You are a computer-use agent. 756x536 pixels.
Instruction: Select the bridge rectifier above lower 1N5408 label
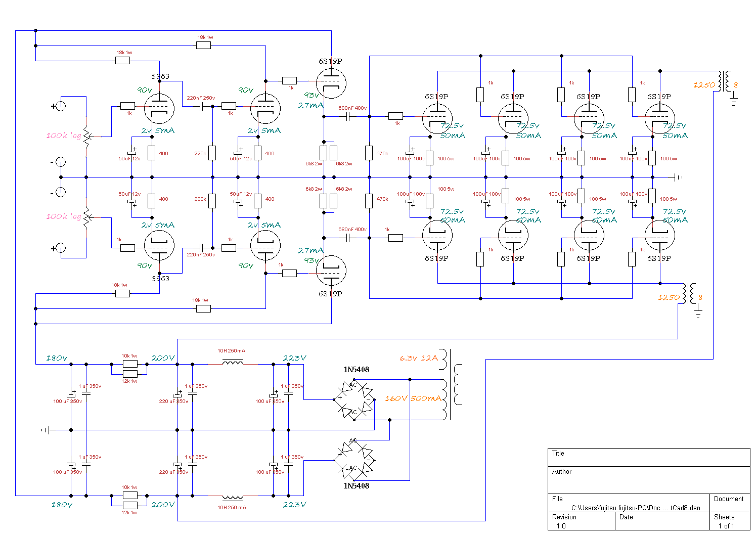click(x=354, y=460)
